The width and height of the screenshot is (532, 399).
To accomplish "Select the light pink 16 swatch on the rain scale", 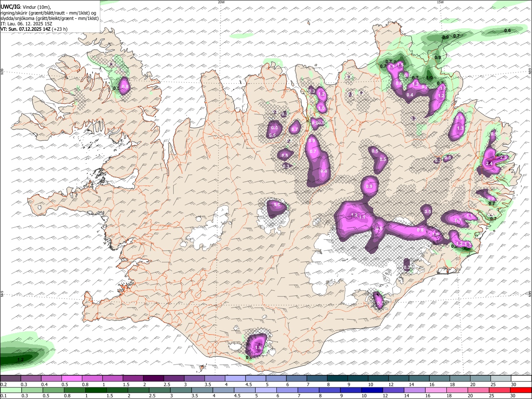I will click(436, 390).
